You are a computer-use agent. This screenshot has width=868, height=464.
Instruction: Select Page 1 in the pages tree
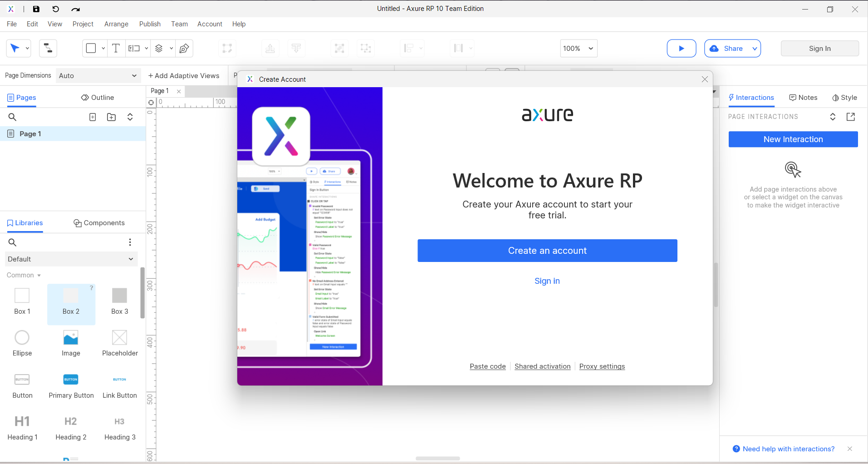click(x=73, y=133)
